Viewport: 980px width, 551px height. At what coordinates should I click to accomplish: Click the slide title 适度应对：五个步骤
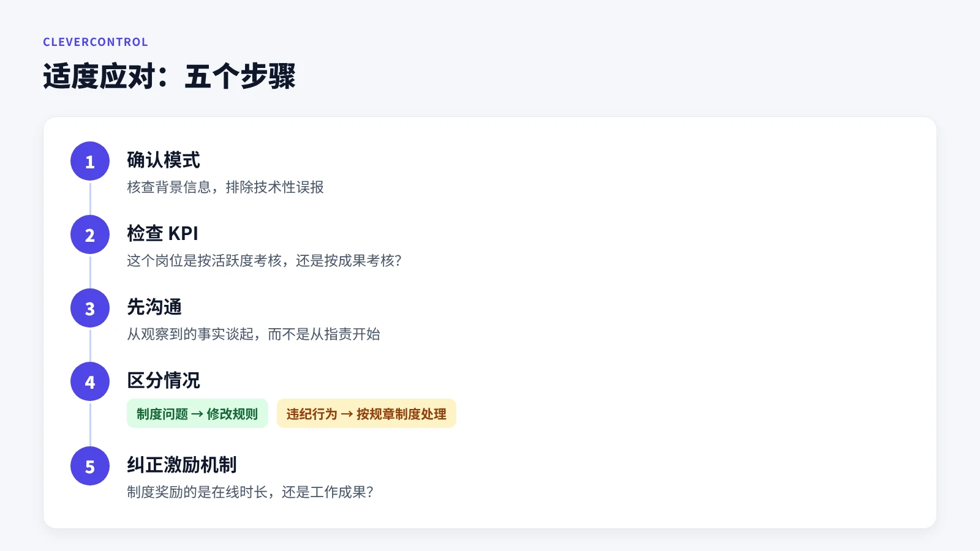170,77
